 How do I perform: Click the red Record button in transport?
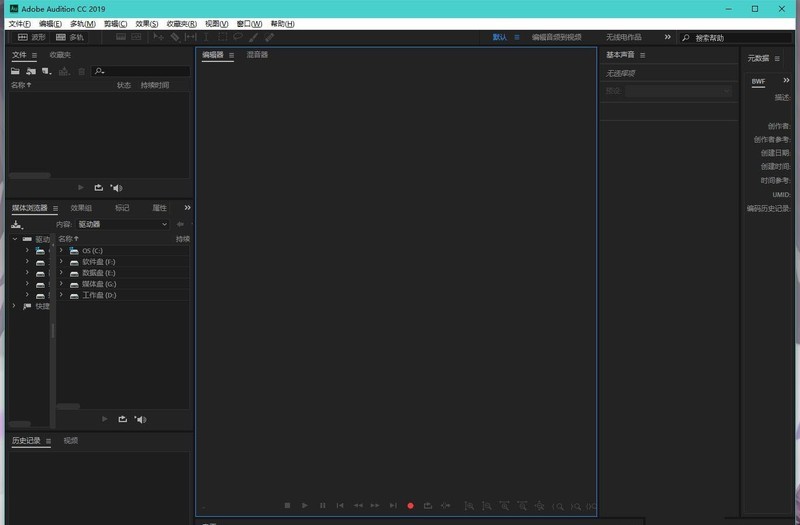[410, 506]
